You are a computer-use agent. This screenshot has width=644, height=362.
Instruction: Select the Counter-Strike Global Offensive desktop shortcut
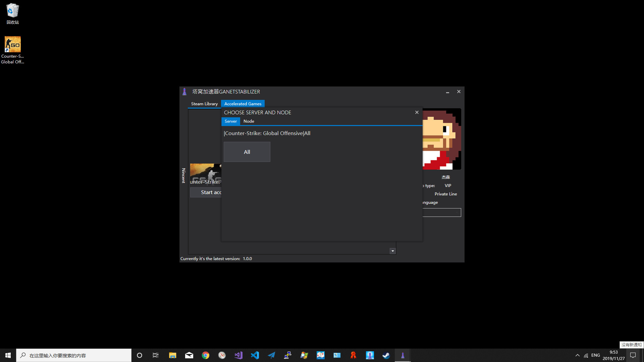tap(13, 50)
